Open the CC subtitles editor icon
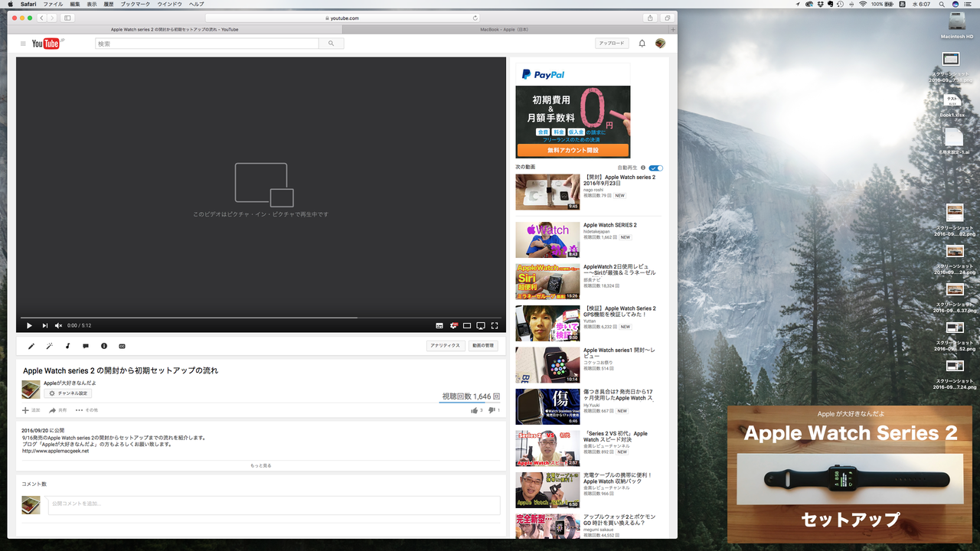 [x=122, y=346]
